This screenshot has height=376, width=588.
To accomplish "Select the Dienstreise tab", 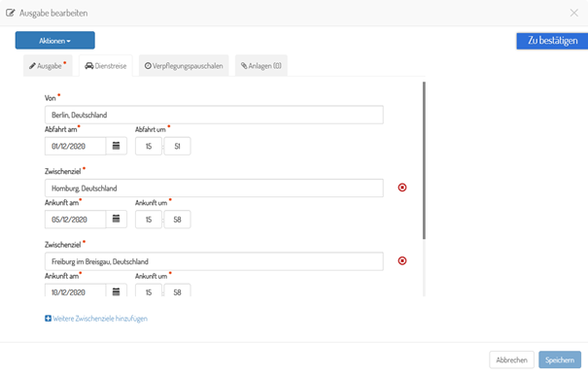I will pyautogui.click(x=106, y=66).
